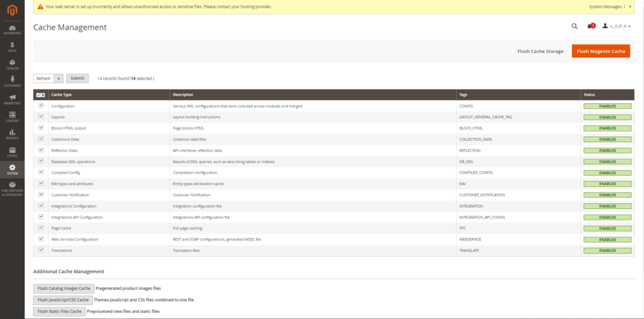Open the System sidebar menu
The image size is (644, 319).
(13, 170)
